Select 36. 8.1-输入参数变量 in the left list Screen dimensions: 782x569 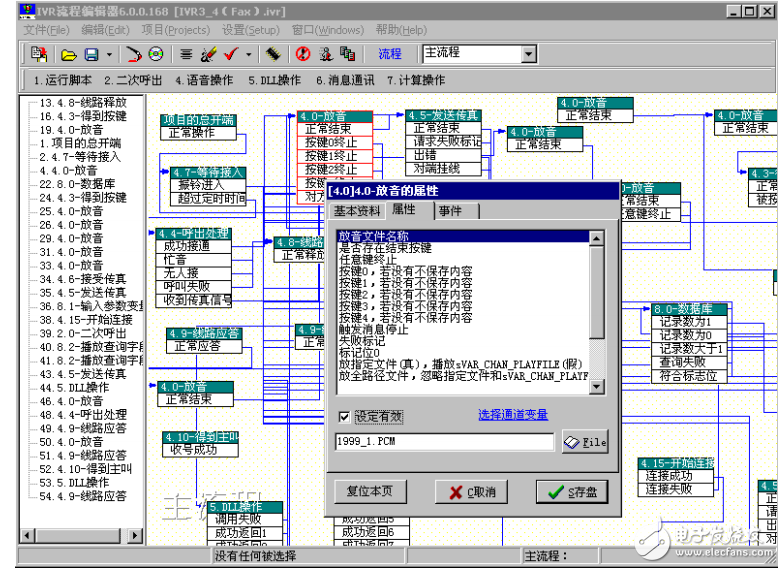tap(91, 305)
